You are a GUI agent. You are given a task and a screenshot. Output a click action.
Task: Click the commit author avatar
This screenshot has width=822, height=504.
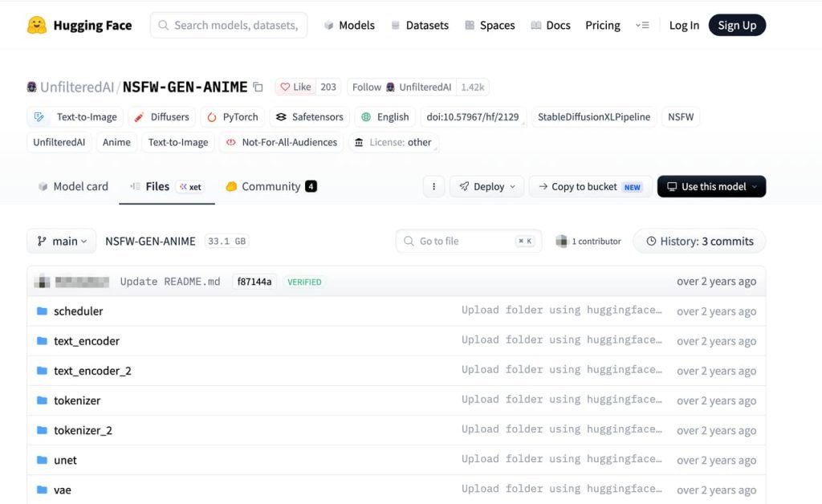(42, 282)
